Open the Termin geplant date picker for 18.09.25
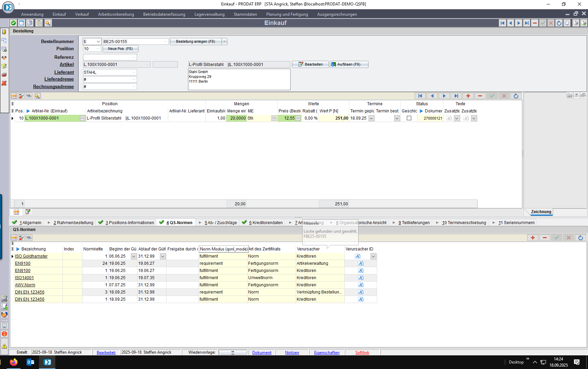588x369 pixels. [371, 118]
